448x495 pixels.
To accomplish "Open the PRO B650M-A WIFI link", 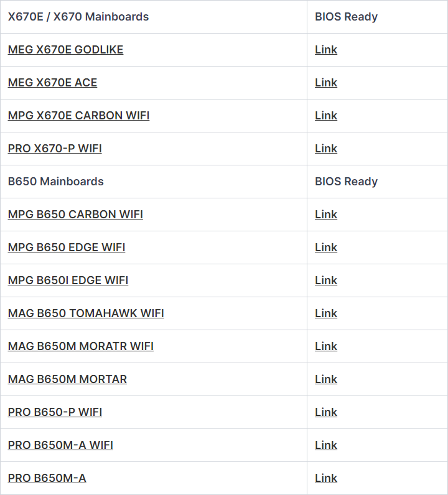I will click(x=60, y=445).
